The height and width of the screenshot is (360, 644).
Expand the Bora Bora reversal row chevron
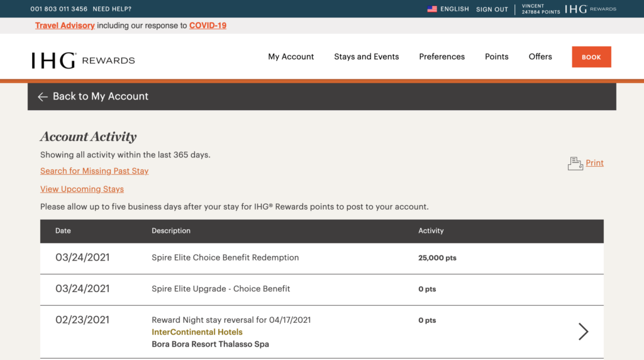tap(583, 331)
